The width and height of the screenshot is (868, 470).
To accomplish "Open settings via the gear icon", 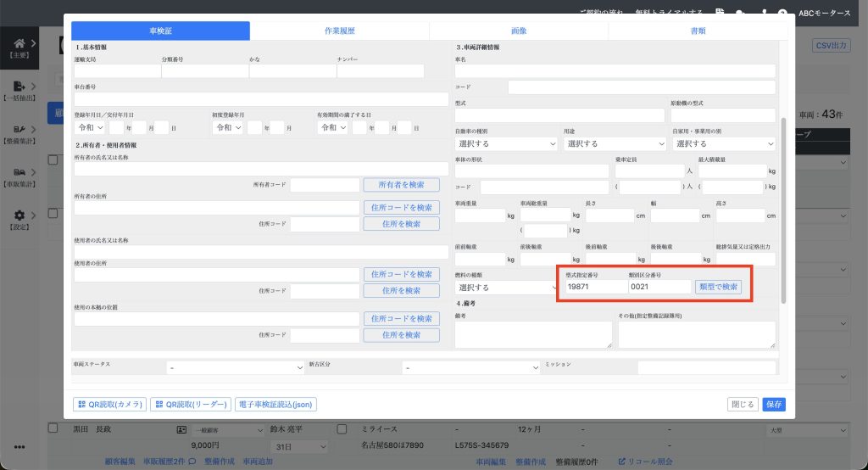I will point(19,215).
